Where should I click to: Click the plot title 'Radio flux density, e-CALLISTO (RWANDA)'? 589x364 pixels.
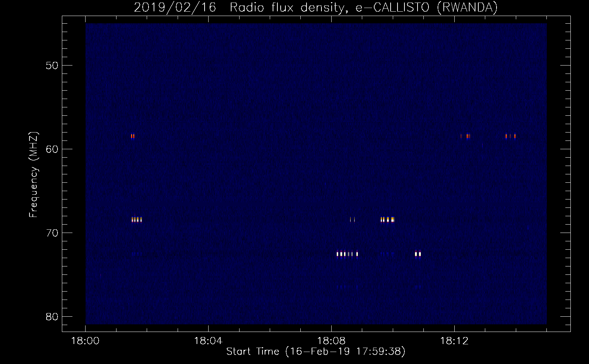tap(364, 7)
